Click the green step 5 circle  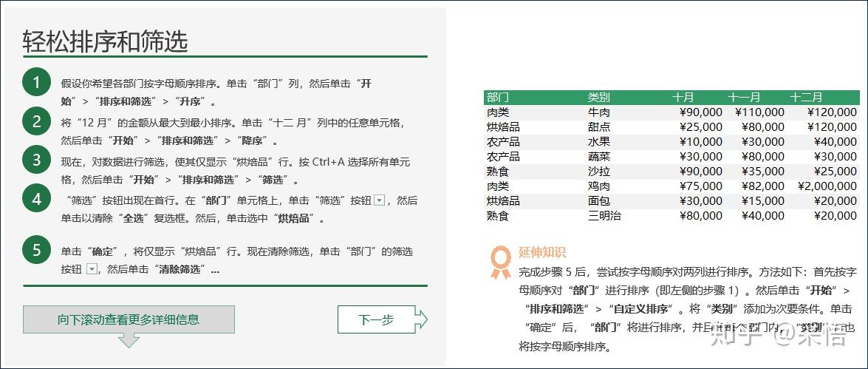pos(36,250)
